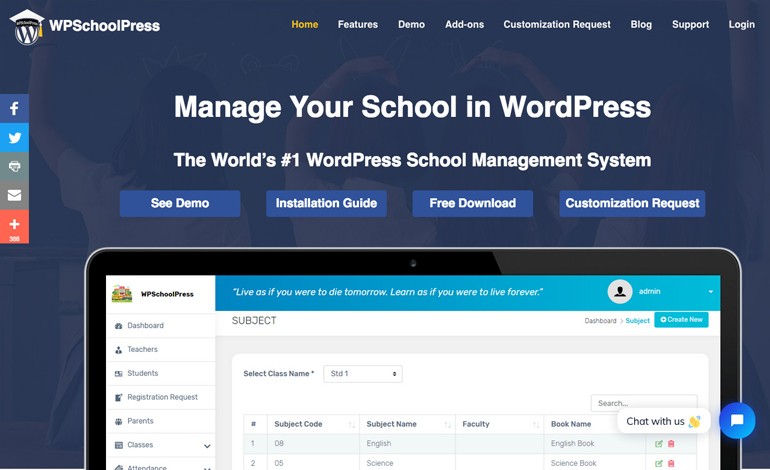Click the Science Book cell
This screenshot has width=770, height=470.
click(x=573, y=463)
